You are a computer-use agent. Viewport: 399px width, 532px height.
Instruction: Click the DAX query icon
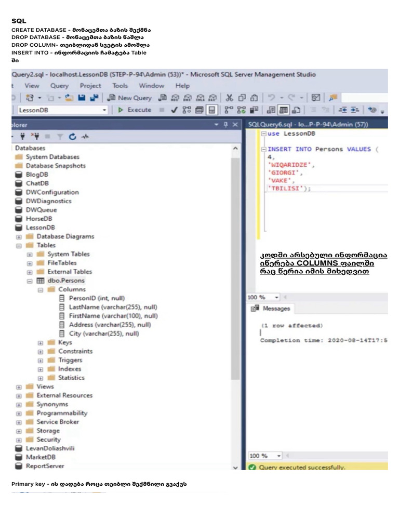click(x=212, y=98)
